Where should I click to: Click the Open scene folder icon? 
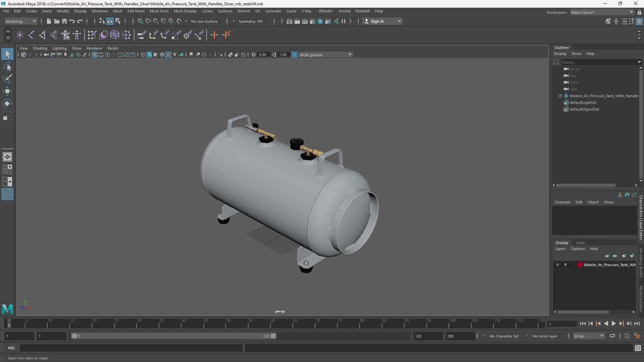56,21
